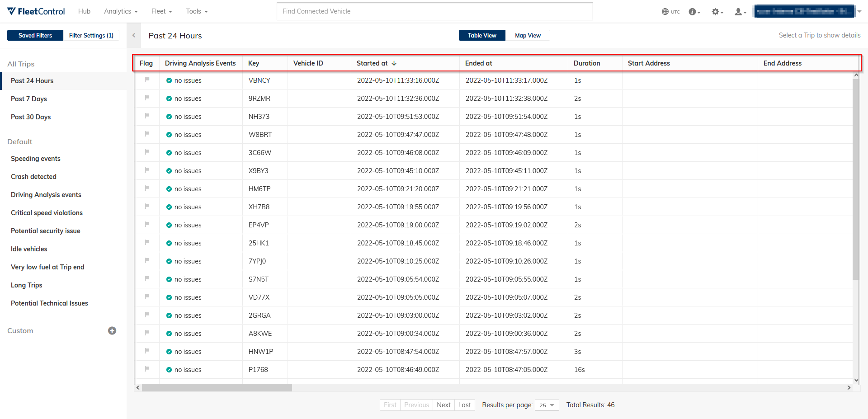Open Filter Settings (1) tab
Image resolution: width=868 pixels, height=419 pixels.
91,35
